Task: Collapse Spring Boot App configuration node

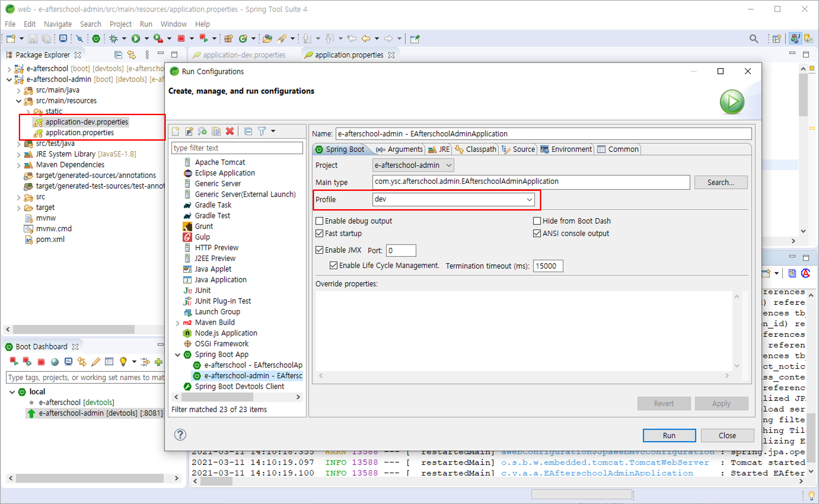Action: click(x=178, y=354)
